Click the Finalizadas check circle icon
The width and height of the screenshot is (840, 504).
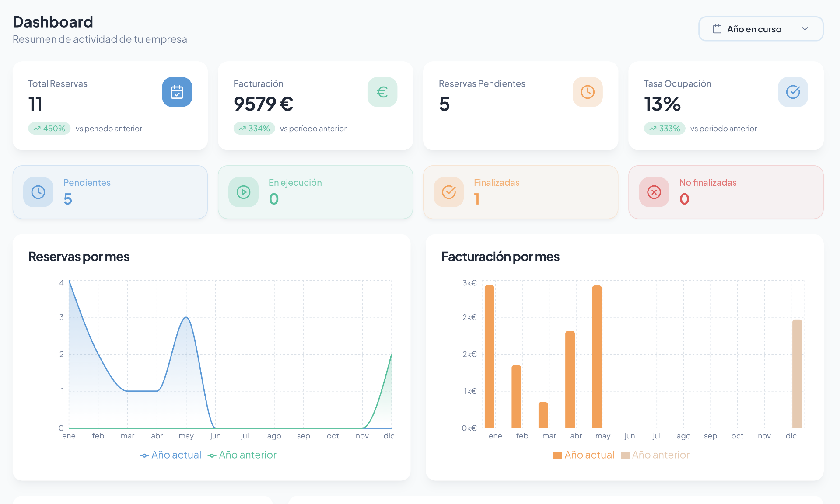click(449, 192)
